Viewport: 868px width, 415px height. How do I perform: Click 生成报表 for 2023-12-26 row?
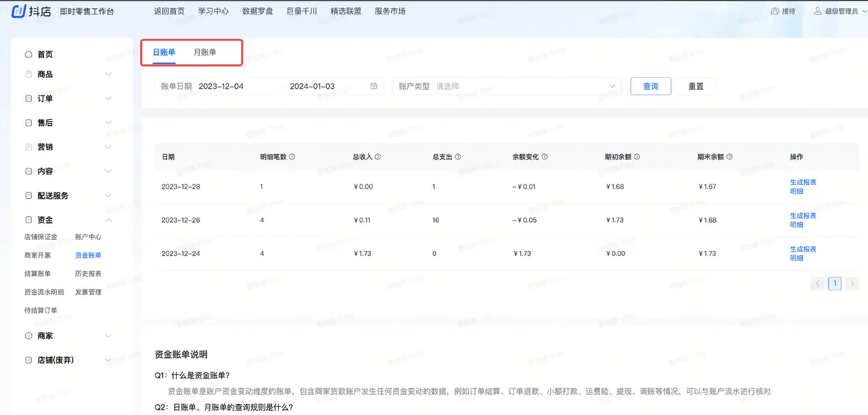point(803,215)
